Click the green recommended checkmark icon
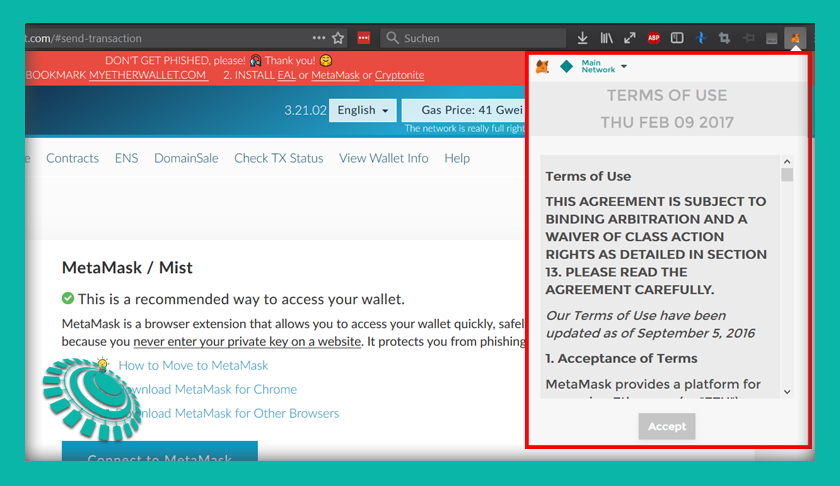The image size is (840, 486). tap(68, 298)
